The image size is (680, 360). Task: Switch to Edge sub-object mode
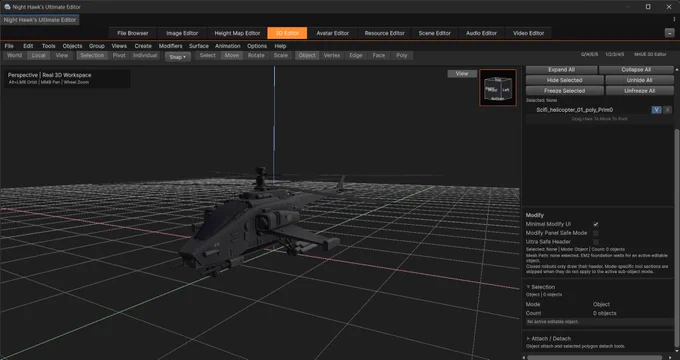pos(356,56)
